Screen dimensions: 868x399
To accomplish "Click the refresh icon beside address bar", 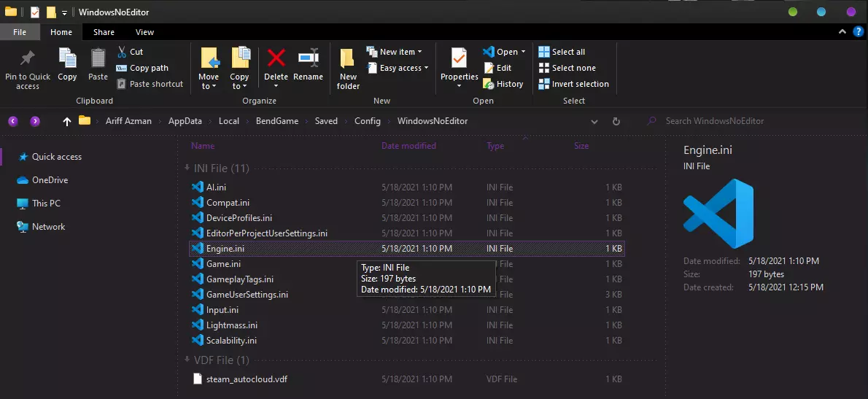I will 616,121.
